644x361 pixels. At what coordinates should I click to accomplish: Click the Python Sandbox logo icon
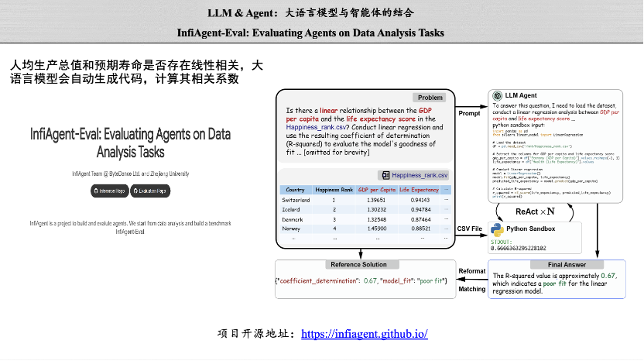[497, 229]
